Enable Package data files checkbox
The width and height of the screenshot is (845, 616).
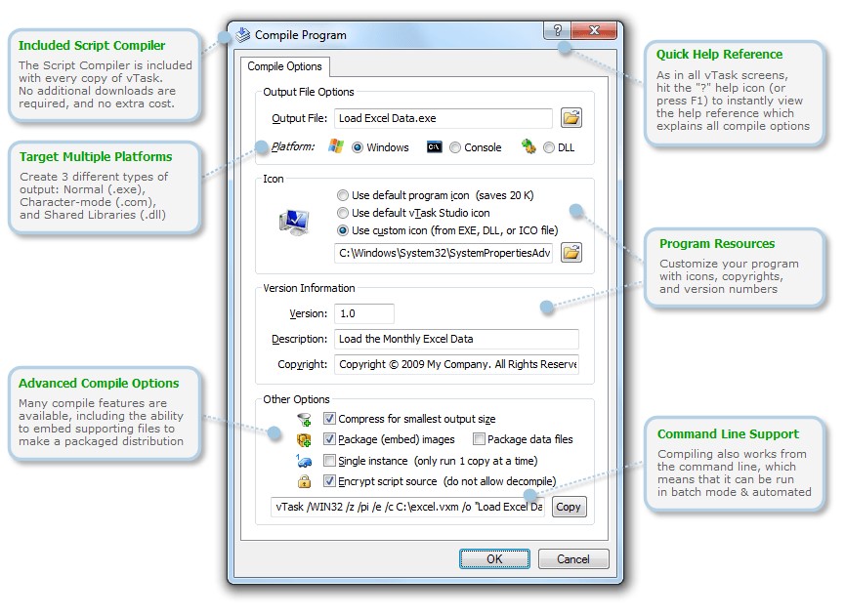click(x=479, y=439)
